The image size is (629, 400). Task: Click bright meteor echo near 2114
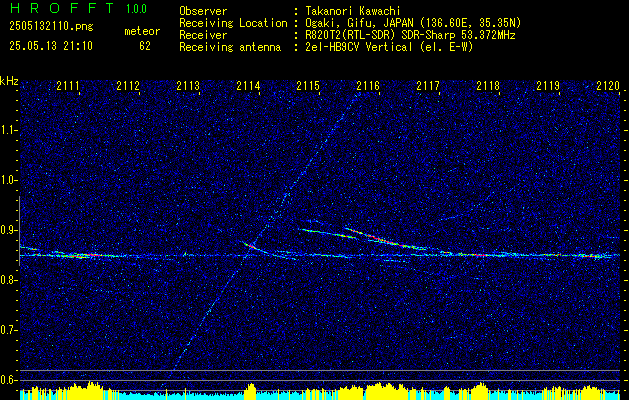click(x=250, y=245)
